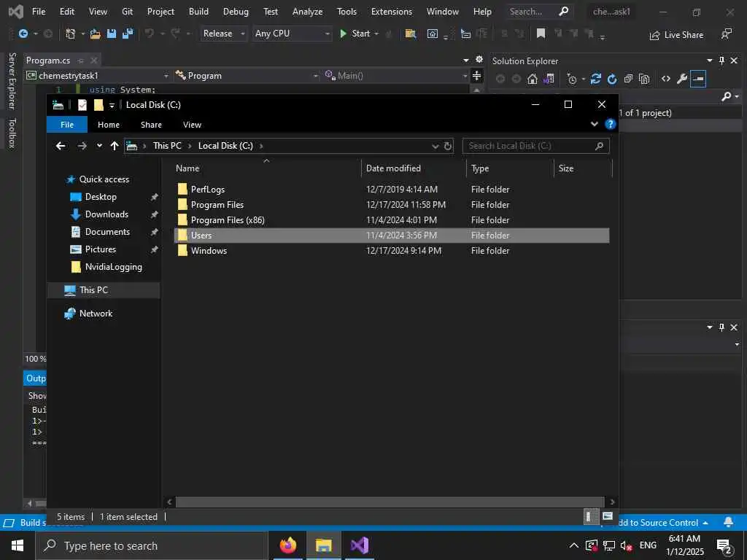The height and width of the screenshot is (560, 747).
Task: Click Add to Source Control in status bar
Action: click(x=659, y=522)
